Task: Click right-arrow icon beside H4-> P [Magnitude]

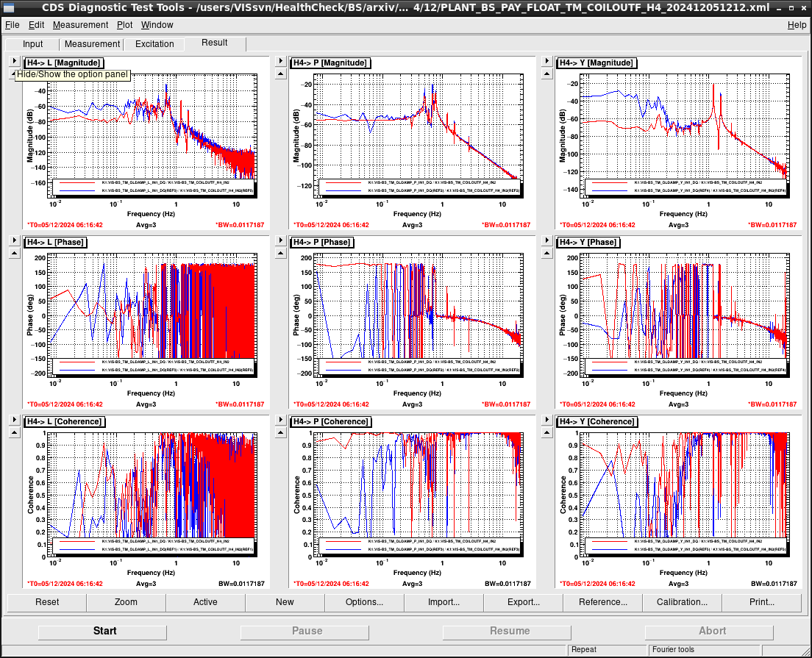Action: [x=281, y=61]
